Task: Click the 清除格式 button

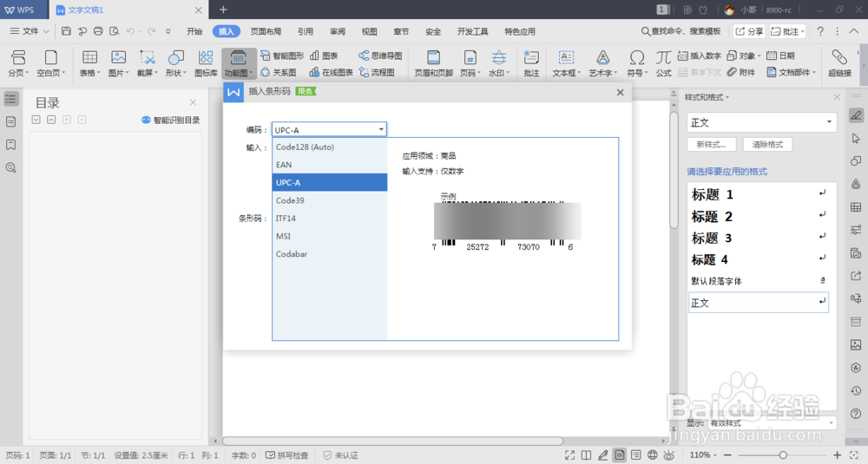Action: tap(767, 145)
